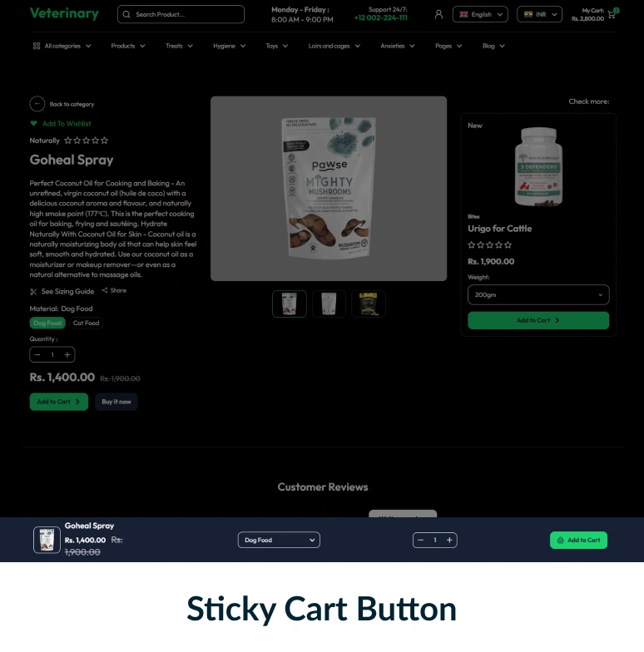644x652 pixels.
Task: Click the Add To Wishlist heart icon
Action: pyautogui.click(x=33, y=123)
